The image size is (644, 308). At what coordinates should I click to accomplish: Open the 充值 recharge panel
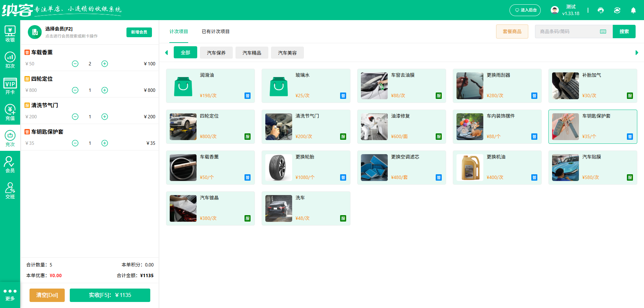(x=10, y=112)
